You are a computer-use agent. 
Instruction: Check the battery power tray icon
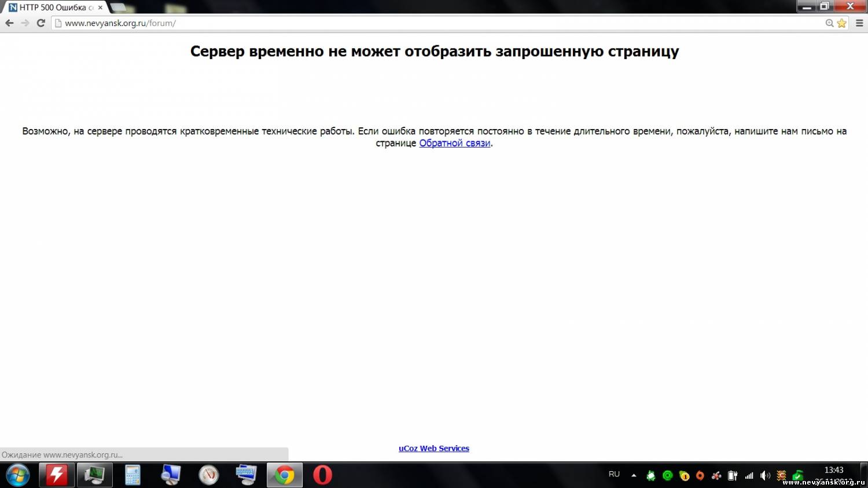pyautogui.click(x=733, y=476)
